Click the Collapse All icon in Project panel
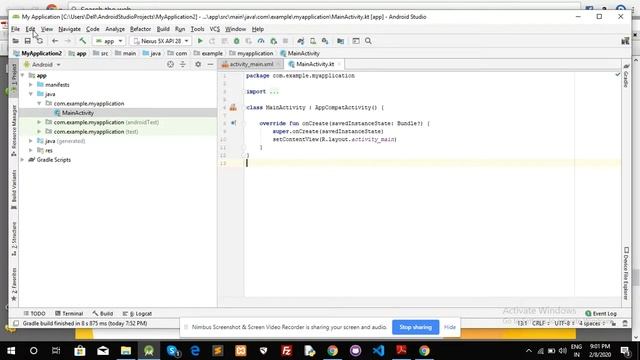The height and width of the screenshot is (360, 640). click(x=182, y=64)
